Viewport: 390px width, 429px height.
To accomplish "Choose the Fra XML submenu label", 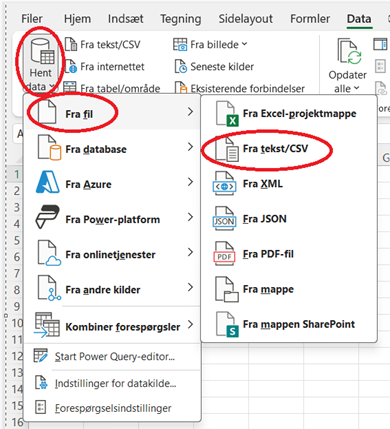I will click(x=263, y=184).
